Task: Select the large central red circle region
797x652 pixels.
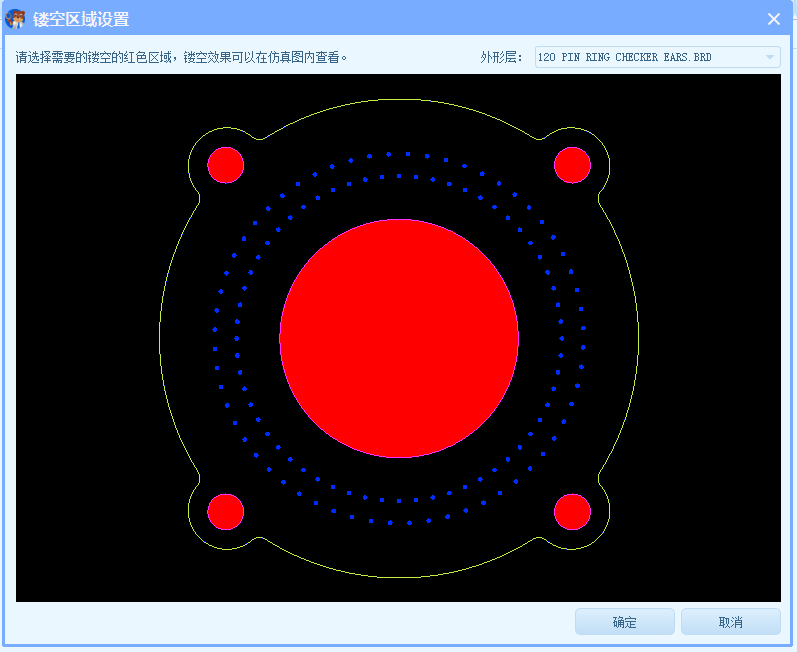Action: point(399,338)
